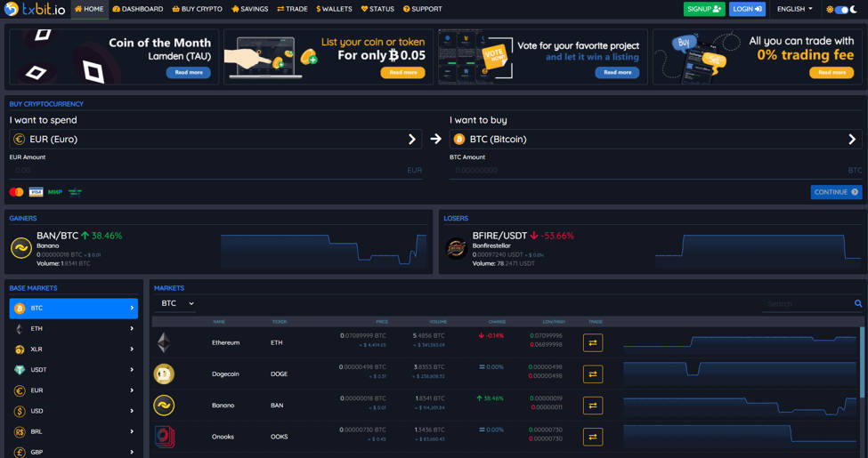The height and width of the screenshot is (458, 868).
Task: Click the BFIRE/USDT loser price chart
Action: point(758,251)
